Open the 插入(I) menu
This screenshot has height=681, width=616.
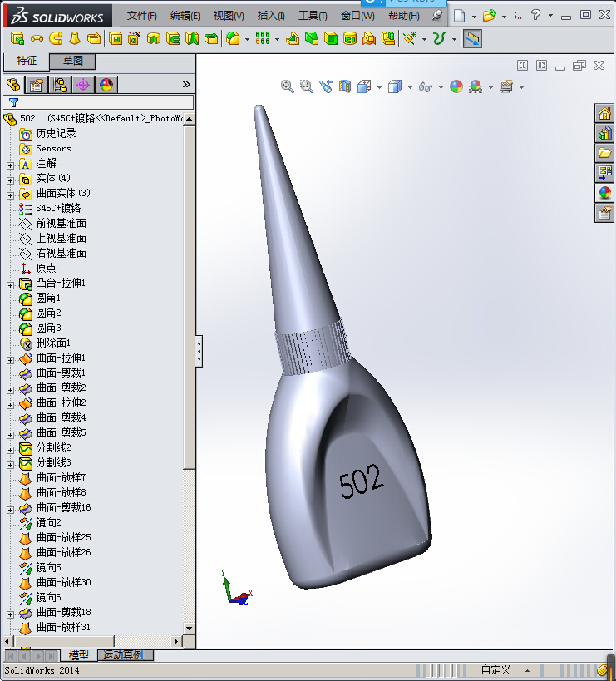pyautogui.click(x=271, y=16)
